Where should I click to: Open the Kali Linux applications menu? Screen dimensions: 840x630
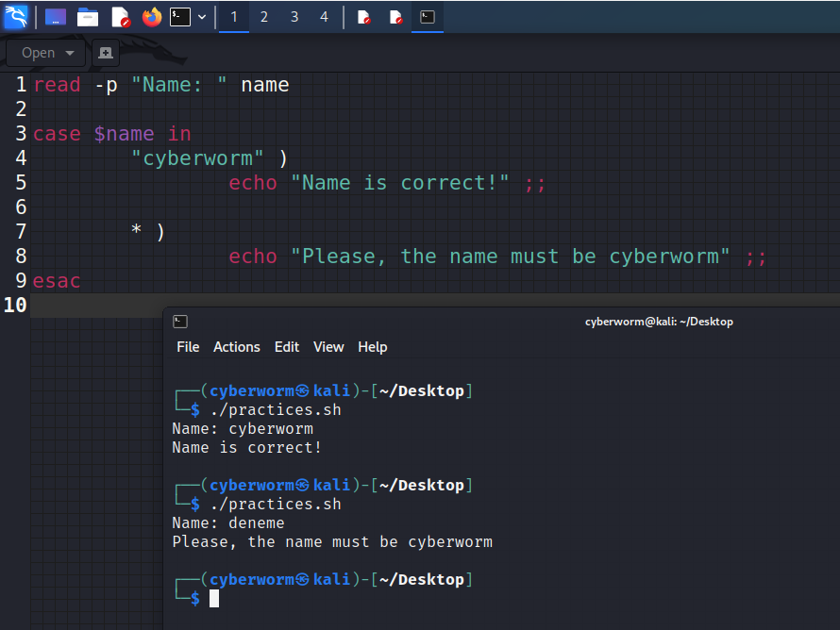pyautogui.click(x=16, y=16)
